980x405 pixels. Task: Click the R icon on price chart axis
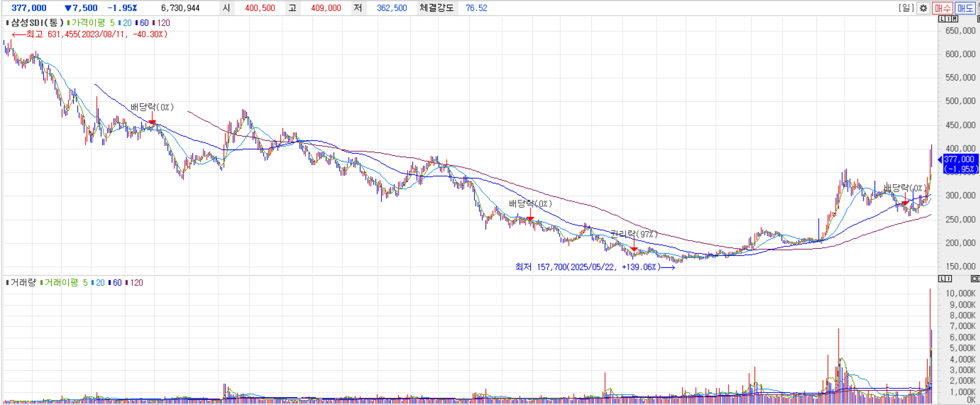coord(955,19)
